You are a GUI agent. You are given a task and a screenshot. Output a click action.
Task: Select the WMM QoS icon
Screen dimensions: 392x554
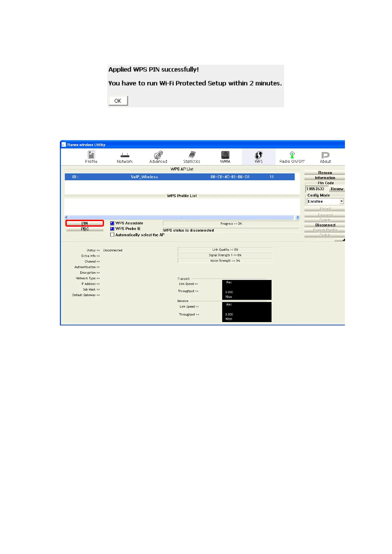(225, 155)
